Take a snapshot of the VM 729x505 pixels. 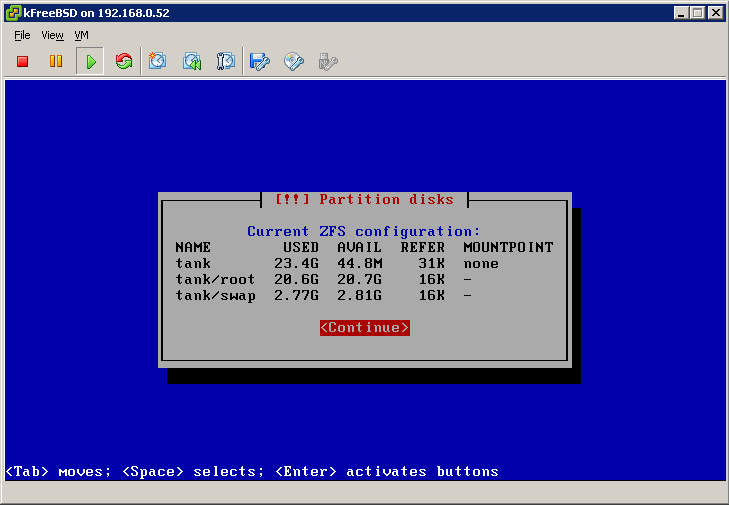tap(158, 61)
